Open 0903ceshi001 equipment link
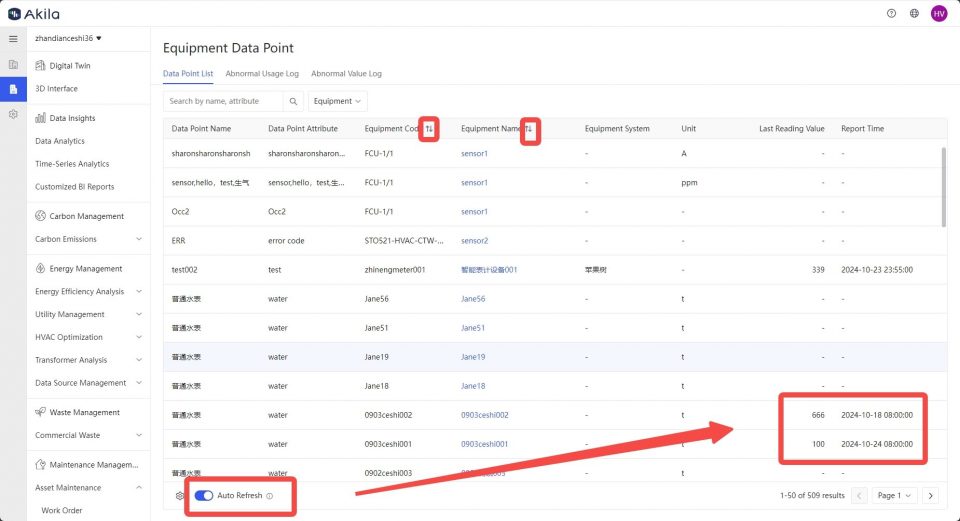The image size is (960, 521). point(485,444)
